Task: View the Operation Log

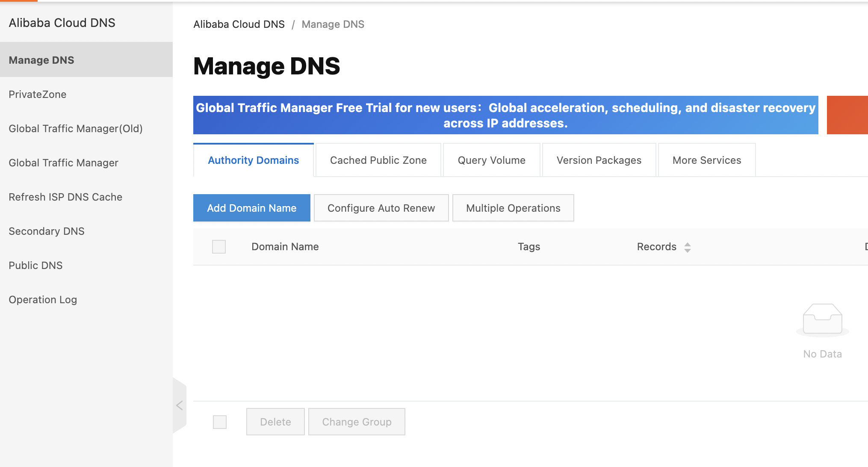Action: 86,299
